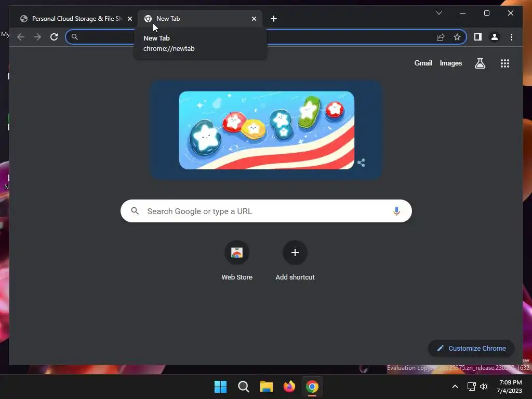Viewport: 532px width, 399px height.
Task: Reload the page with the refresh icon
Action: tap(54, 37)
